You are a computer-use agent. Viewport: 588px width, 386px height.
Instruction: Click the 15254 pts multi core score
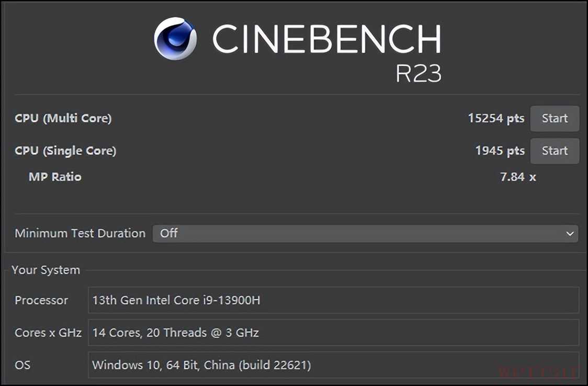(496, 118)
